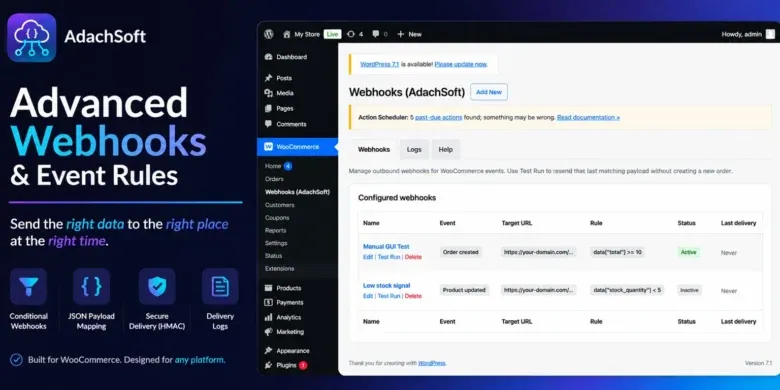The height and width of the screenshot is (390, 780).
Task: Click the Order created event label
Action: point(461,252)
